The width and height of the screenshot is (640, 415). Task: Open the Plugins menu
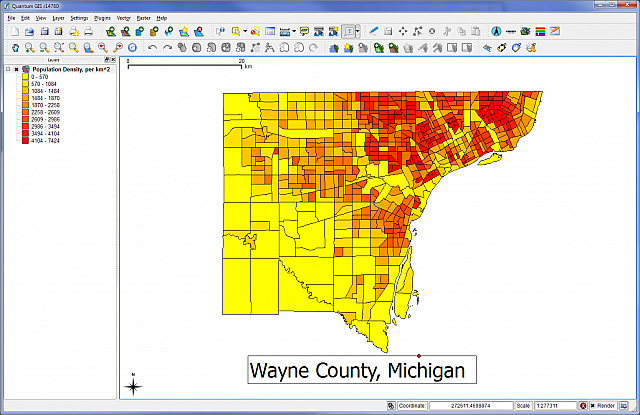[x=102, y=19]
